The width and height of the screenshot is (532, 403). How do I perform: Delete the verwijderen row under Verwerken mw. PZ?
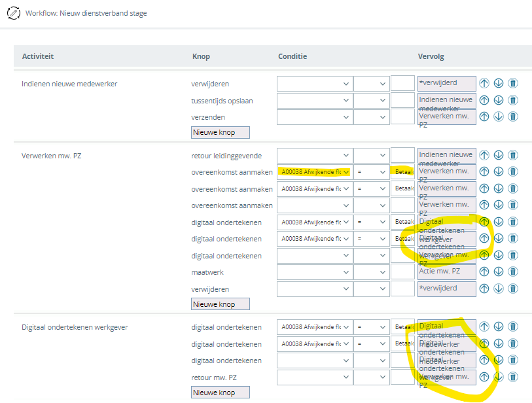[x=513, y=289]
